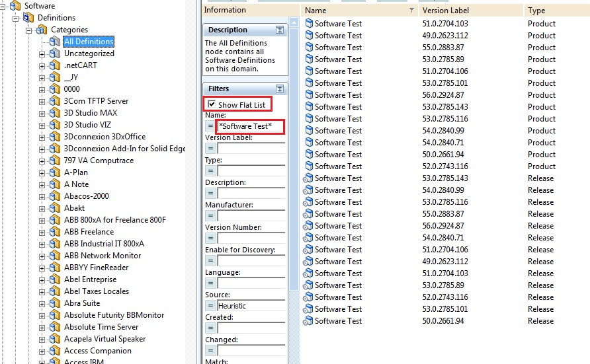Select the Abacos-2000 category
Screen dimensions: 590x364
click(x=86, y=196)
